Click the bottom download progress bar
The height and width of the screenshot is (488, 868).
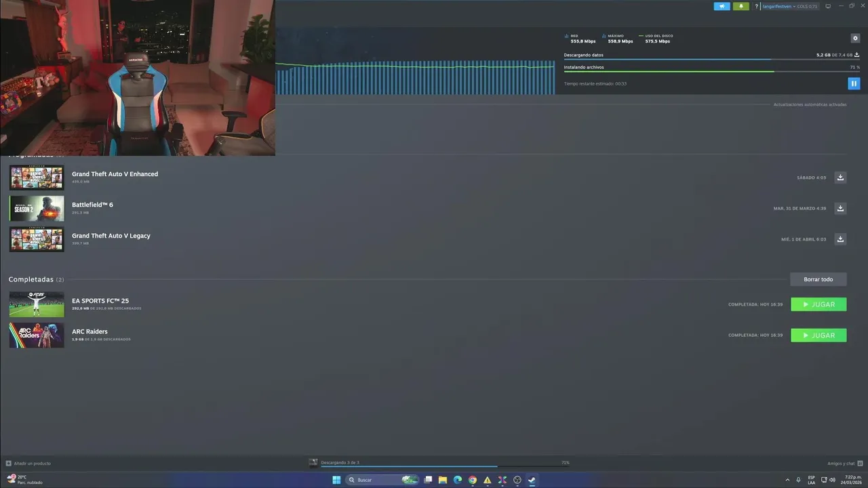pyautogui.click(x=445, y=466)
